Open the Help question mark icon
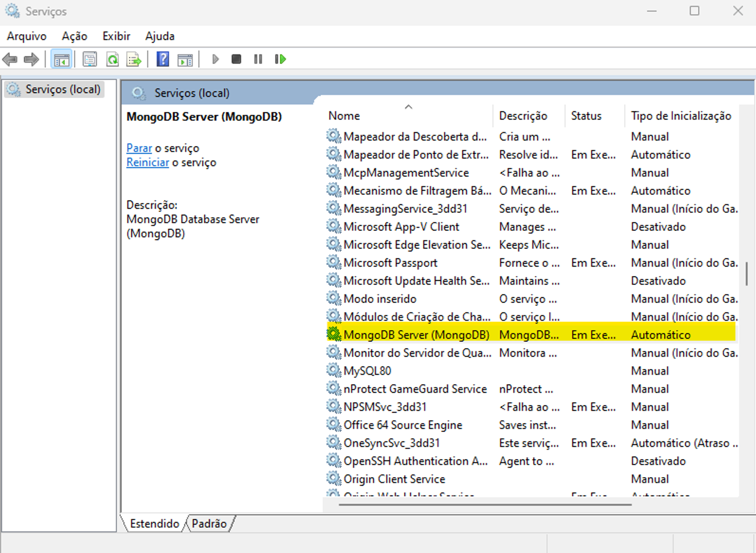The height and width of the screenshot is (553, 756). [x=163, y=59]
